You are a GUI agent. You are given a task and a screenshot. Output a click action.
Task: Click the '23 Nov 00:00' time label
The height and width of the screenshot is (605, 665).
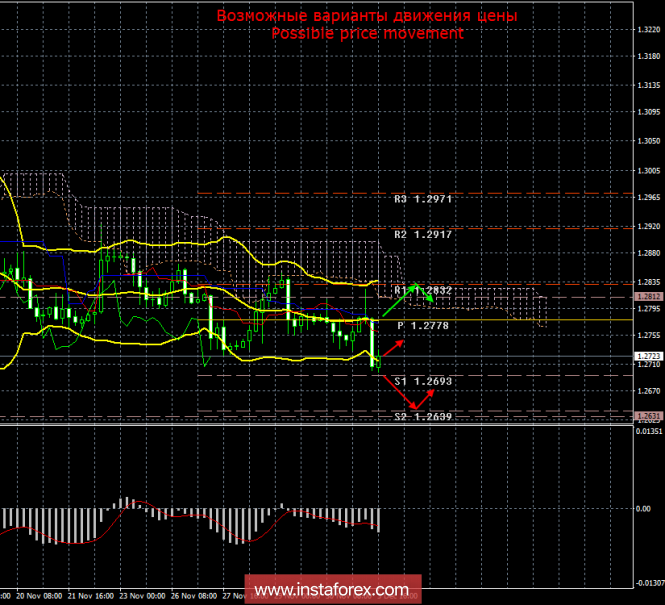point(142,596)
